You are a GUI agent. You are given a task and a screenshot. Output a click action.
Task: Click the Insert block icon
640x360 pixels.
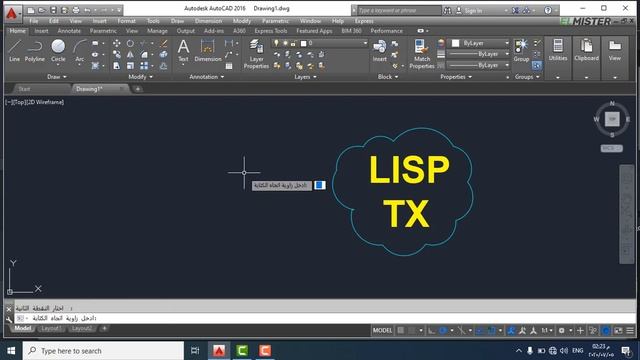pos(380,51)
